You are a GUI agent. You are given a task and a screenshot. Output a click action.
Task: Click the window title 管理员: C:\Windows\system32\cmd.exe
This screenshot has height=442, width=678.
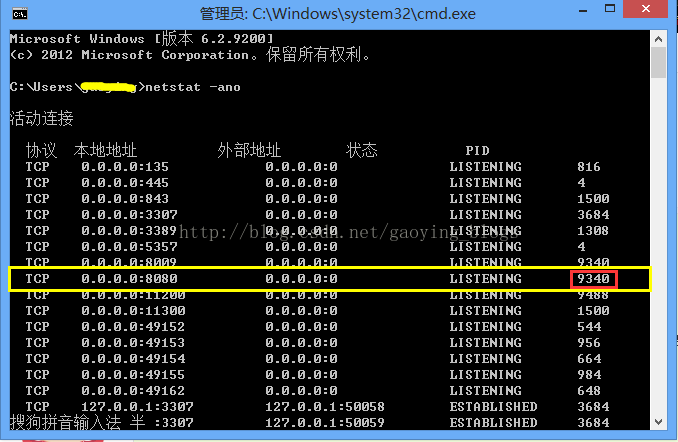pyautogui.click(x=337, y=14)
